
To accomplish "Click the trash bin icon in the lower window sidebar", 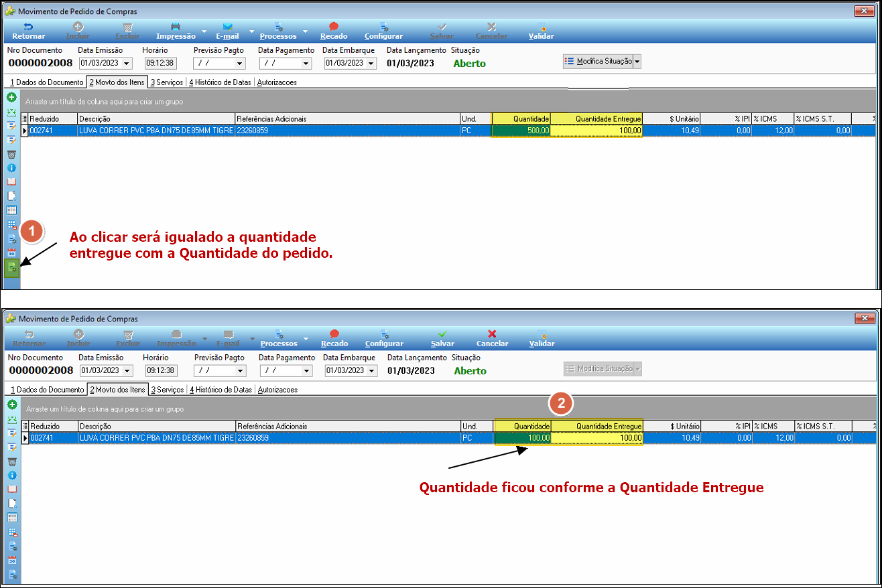I will coord(11,461).
